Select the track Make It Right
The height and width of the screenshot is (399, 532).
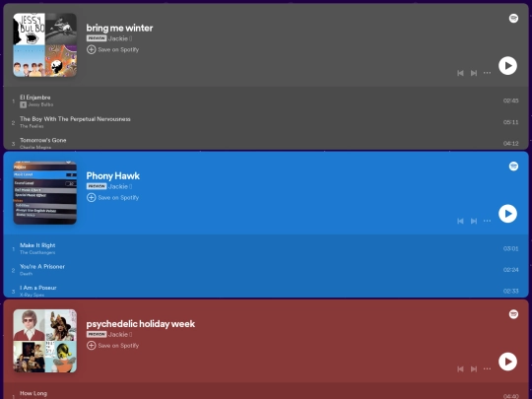37,245
